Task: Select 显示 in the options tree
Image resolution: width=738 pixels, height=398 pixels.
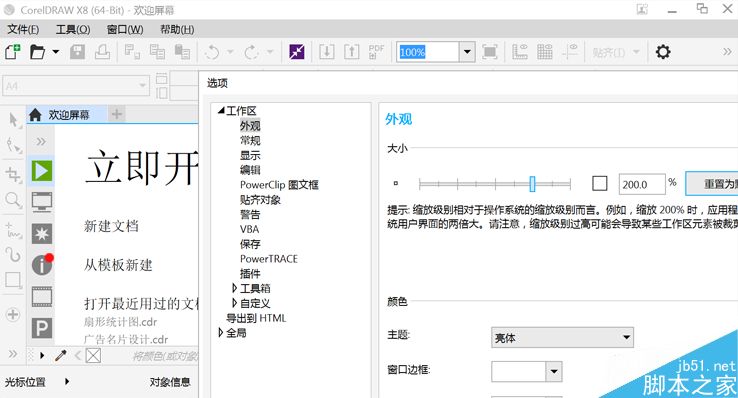Action: (x=250, y=155)
